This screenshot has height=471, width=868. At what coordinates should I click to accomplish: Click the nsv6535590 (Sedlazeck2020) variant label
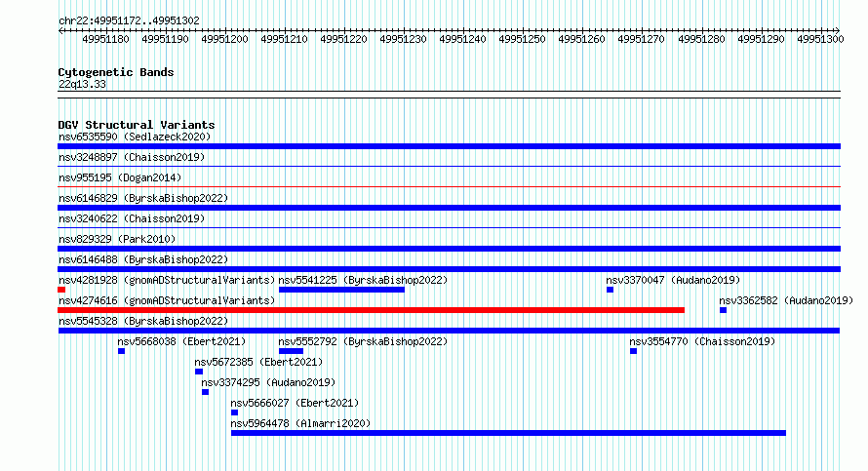pos(135,137)
